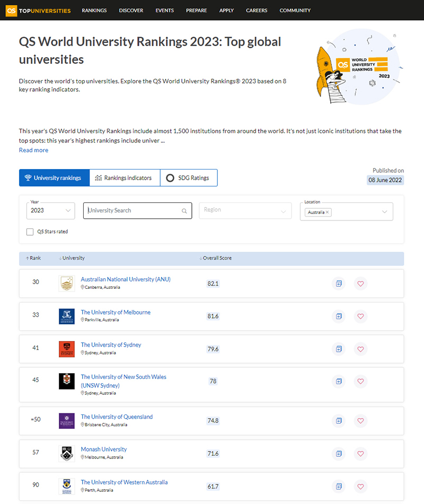Click the 81.6 overall score
The width and height of the screenshot is (424, 504).
[213, 316]
